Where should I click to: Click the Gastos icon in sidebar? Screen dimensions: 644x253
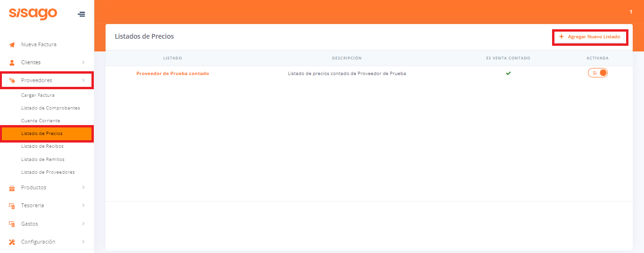(12, 224)
